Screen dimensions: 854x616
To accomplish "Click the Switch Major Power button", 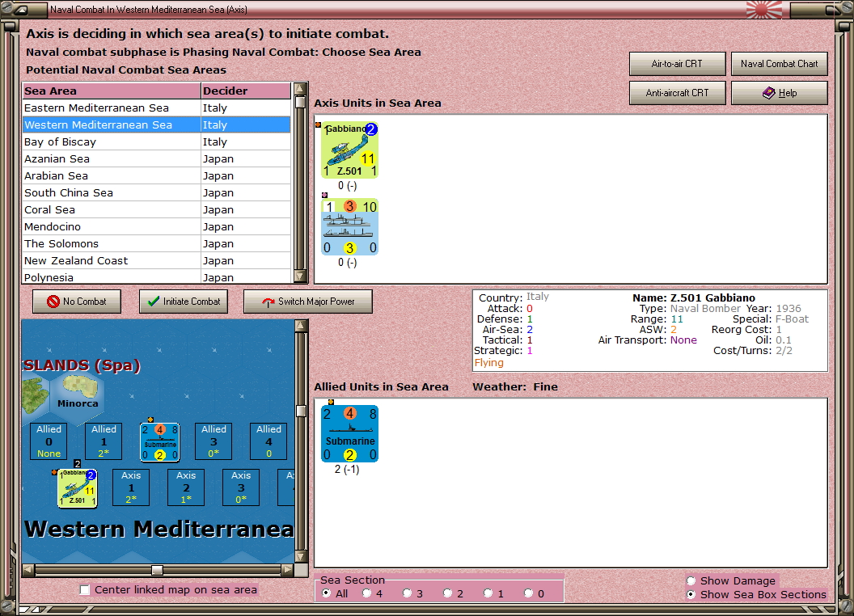I will (308, 302).
